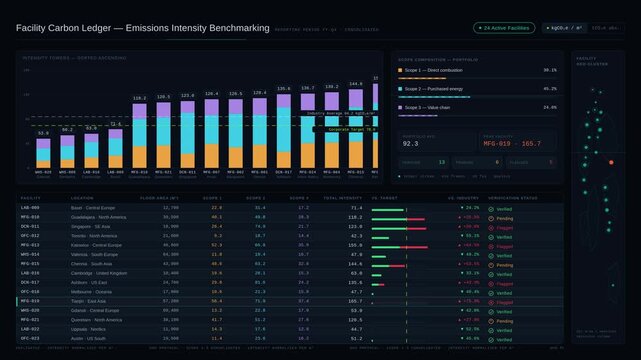This screenshot has height=360, width=641.
Task: Click the Verified check icon for OFC-012
Action: (x=491, y=237)
